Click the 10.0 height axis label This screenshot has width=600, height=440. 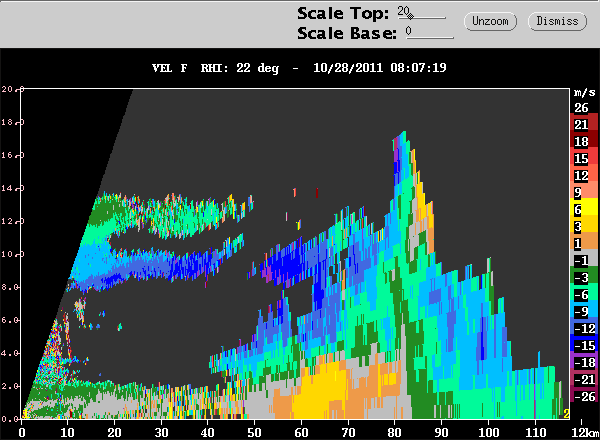tap(13, 254)
